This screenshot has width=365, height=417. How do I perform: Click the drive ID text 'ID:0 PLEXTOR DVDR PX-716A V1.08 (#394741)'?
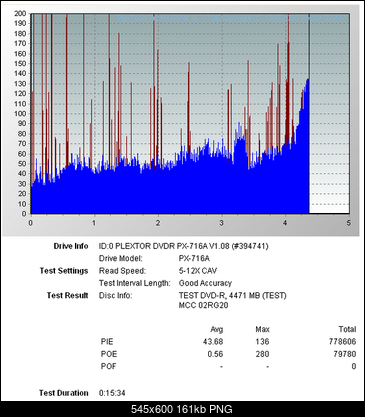pyautogui.click(x=184, y=246)
